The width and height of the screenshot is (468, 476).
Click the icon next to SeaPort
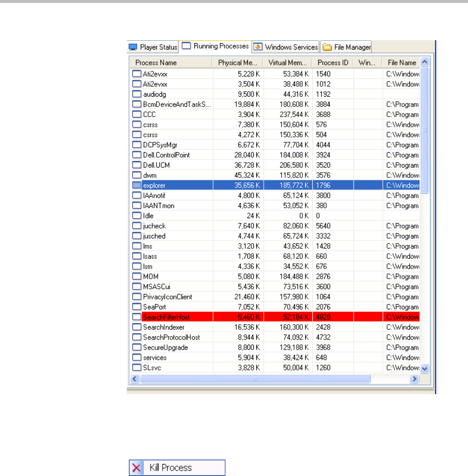[137, 306]
